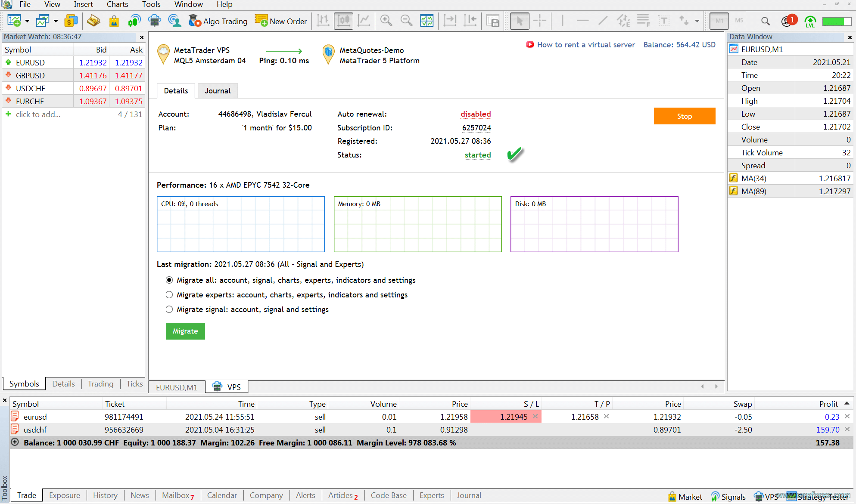Save chart as picture icon
The height and width of the screenshot is (504, 856).
point(492,21)
